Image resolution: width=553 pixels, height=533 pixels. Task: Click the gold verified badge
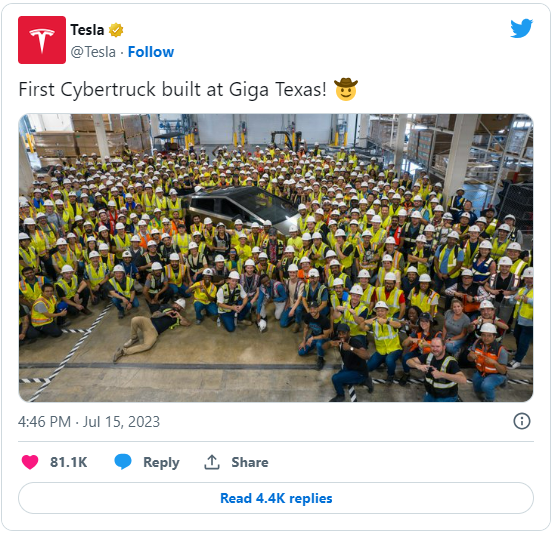(x=116, y=30)
